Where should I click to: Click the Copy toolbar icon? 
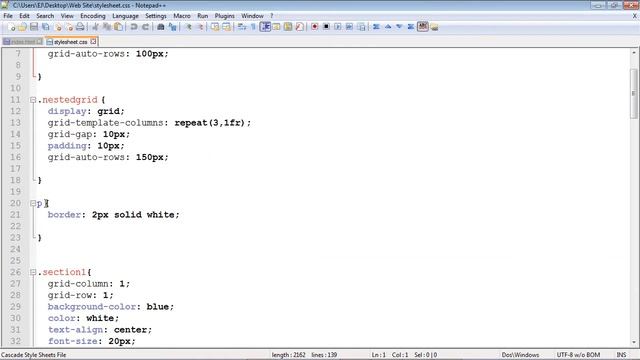107,27
